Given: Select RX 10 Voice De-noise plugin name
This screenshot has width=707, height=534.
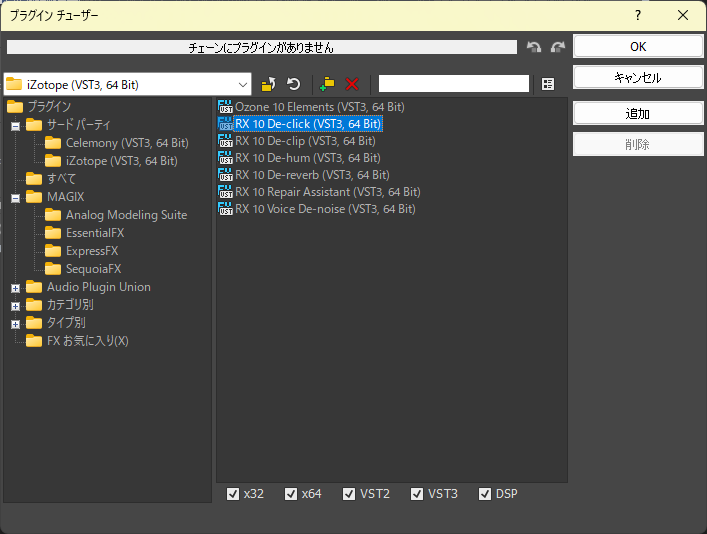Looking at the screenshot, I should tap(325, 209).
